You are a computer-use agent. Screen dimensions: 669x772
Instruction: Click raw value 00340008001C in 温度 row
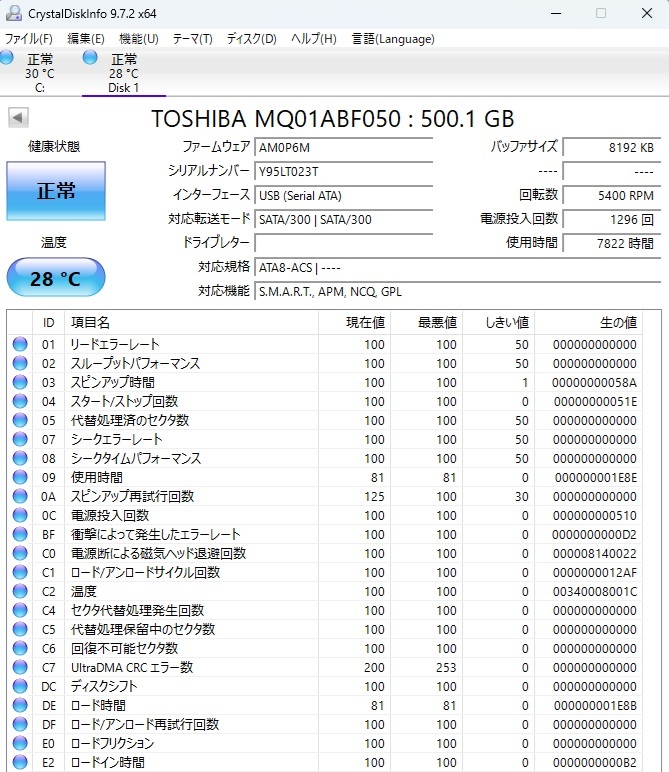pyautogui.click(x=595, y=591)
